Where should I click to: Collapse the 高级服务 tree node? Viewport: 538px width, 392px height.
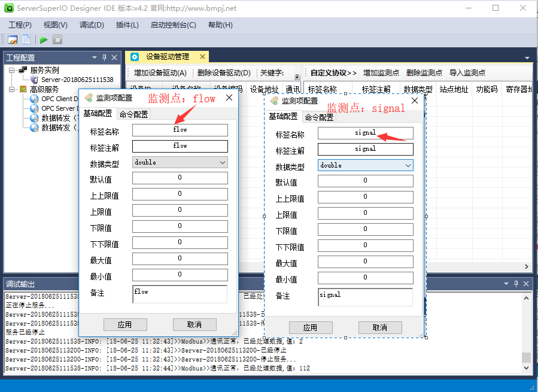(x=11, y=89)
